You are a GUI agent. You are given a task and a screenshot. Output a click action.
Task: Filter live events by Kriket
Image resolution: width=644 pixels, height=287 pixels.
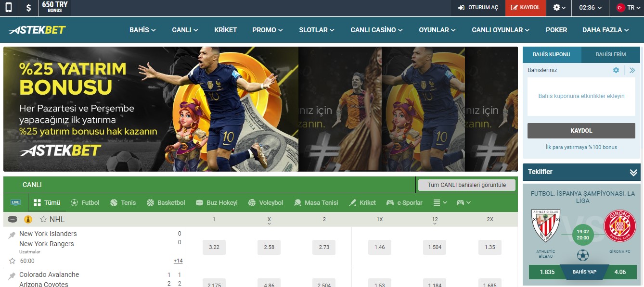click(362, 202)
